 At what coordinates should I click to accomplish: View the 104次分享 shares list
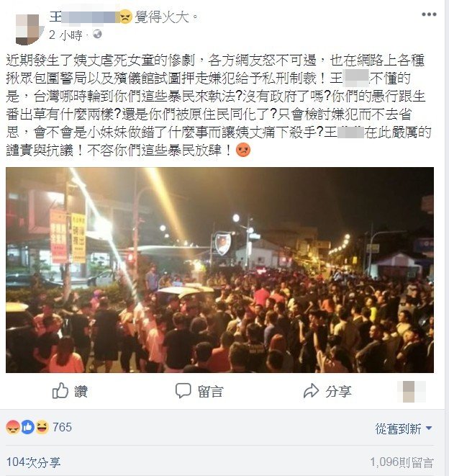[33, 462]
